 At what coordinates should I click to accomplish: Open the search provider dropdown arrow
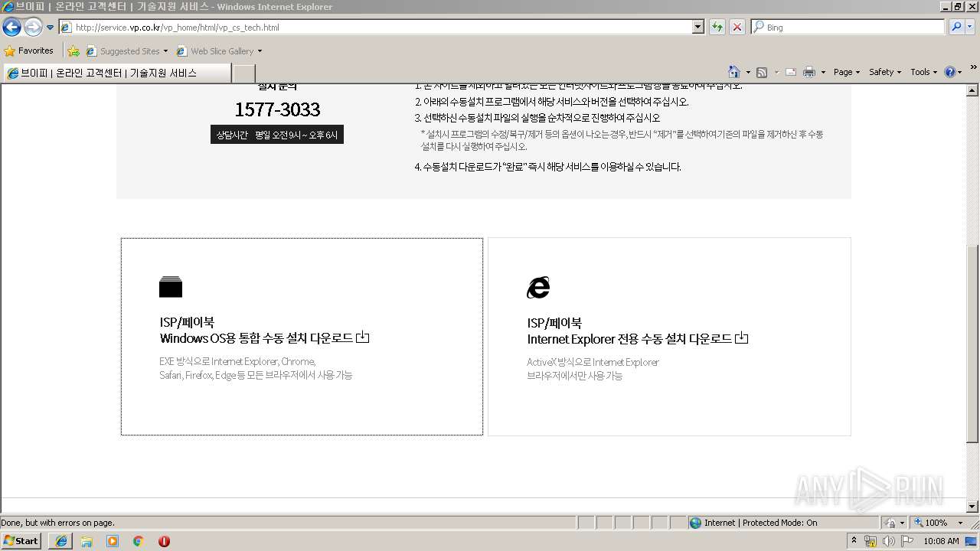coord(971,28)
